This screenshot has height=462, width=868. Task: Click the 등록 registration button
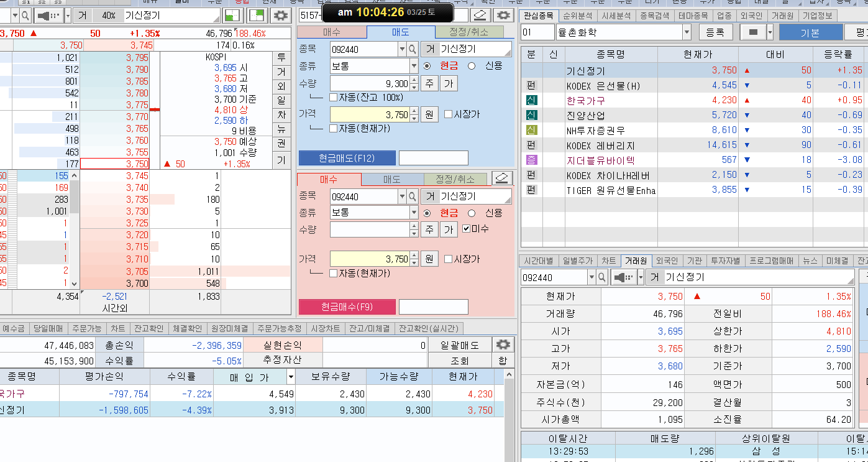tap(716, 32)
